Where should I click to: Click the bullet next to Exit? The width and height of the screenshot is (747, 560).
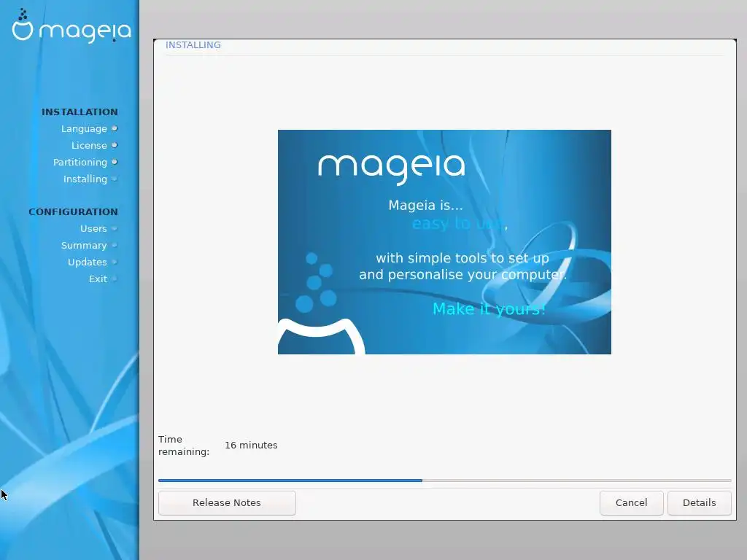click(115, 279)
